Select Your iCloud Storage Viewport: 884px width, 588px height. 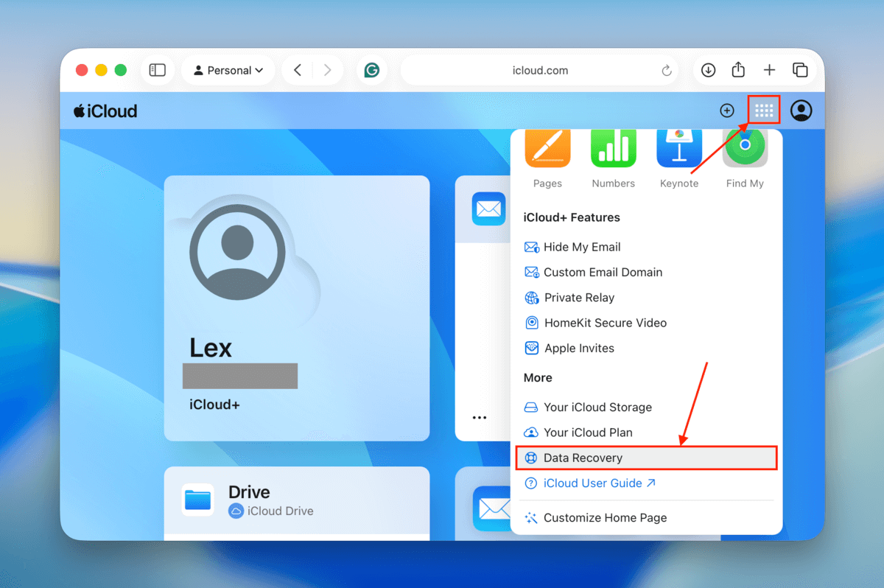[597, 407]
